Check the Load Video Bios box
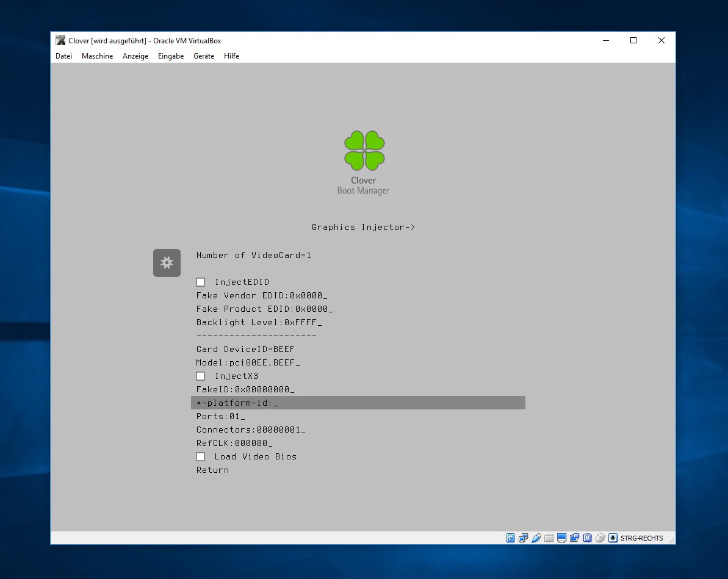The height and width of the screenshot is (579, 728). pyautogui.click(x=201, y=456)
